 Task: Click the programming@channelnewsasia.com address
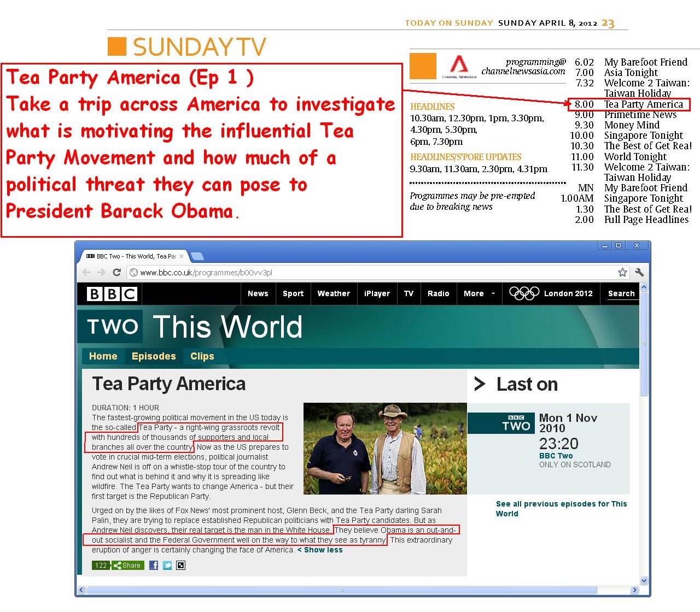point(523,67)
